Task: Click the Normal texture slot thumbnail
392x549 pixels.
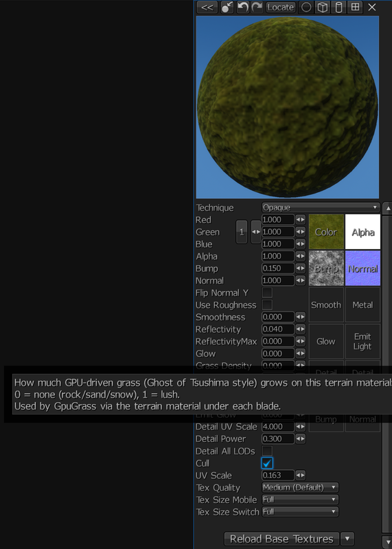Action: [x=362, y=268]
